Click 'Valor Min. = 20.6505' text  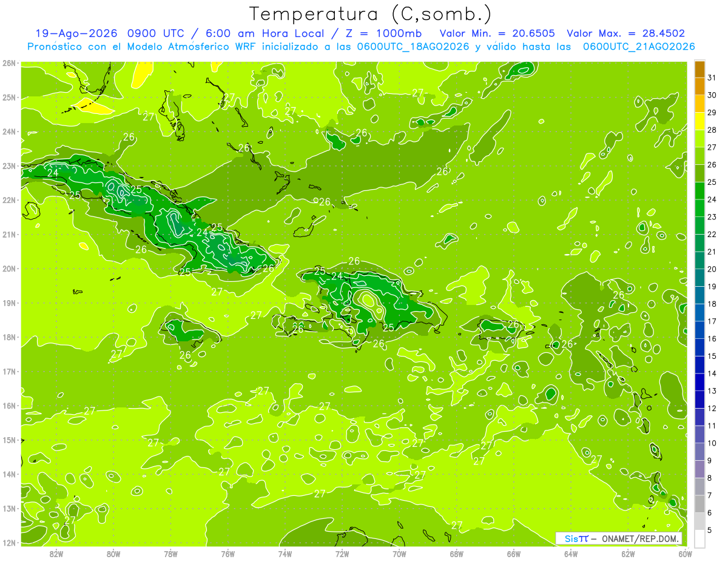pyautogui.click(x=498, y=33)
